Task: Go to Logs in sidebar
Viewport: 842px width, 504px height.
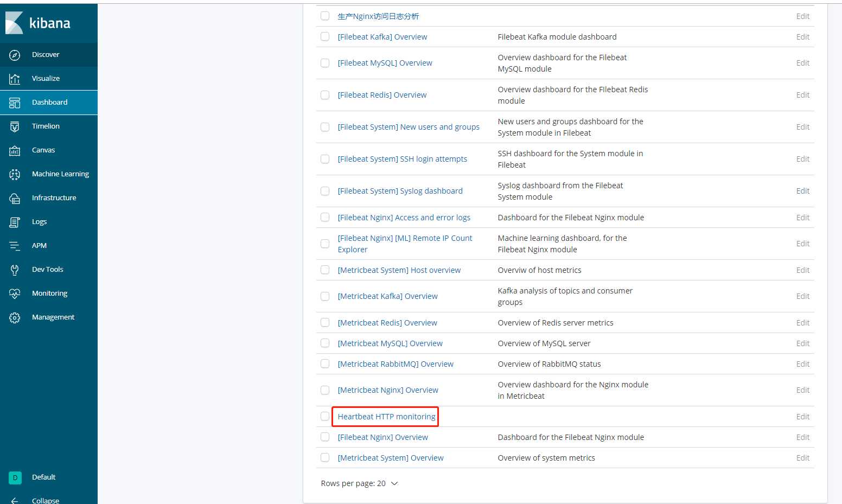Action: pos(39,222)
